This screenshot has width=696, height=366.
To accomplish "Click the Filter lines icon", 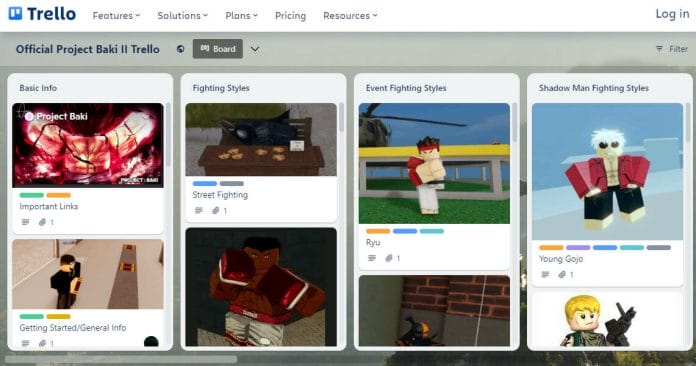I will [x=659, y=49].
